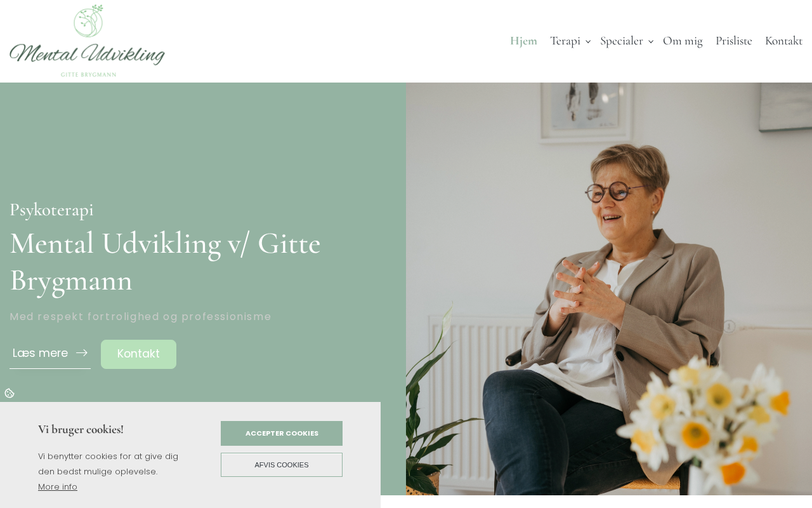Open the Terapi menu item
This screenshot has height=508, width=812.
click(x=565, y=41)
